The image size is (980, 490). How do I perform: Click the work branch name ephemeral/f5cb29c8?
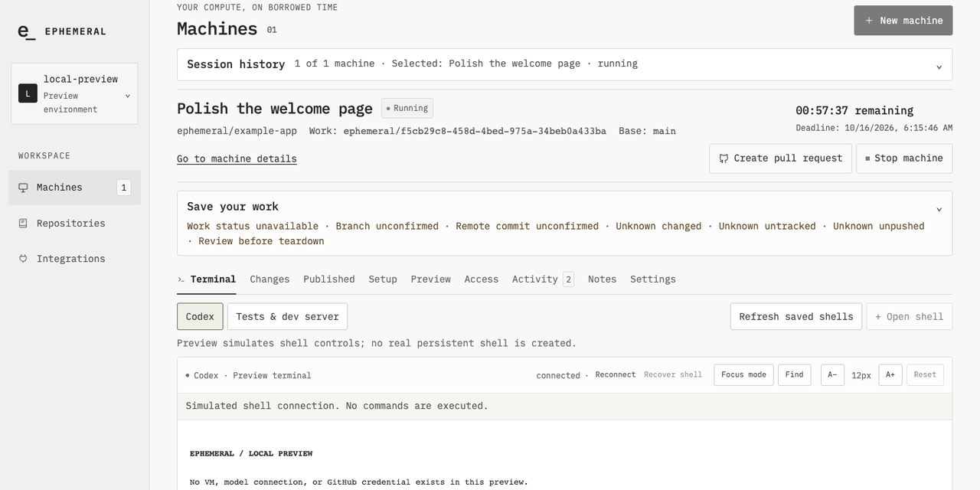coord(475,131)
